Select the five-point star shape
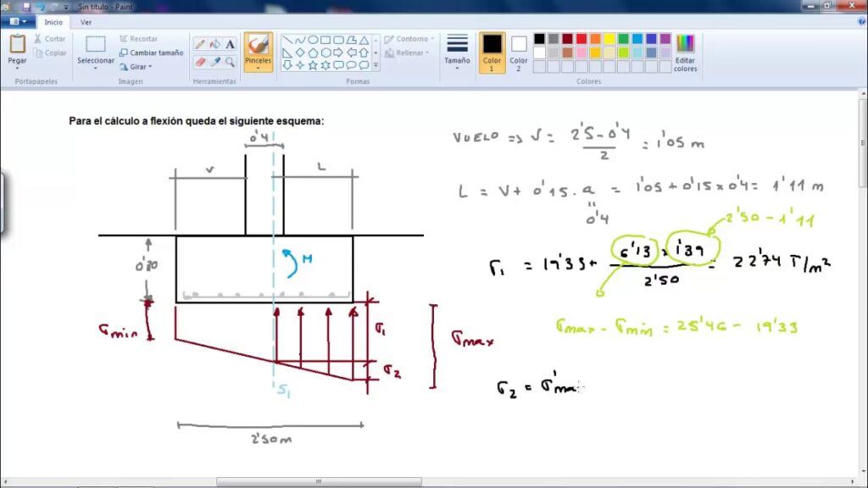The width and height of the screenshot is (868, 488). pos(313,64)
